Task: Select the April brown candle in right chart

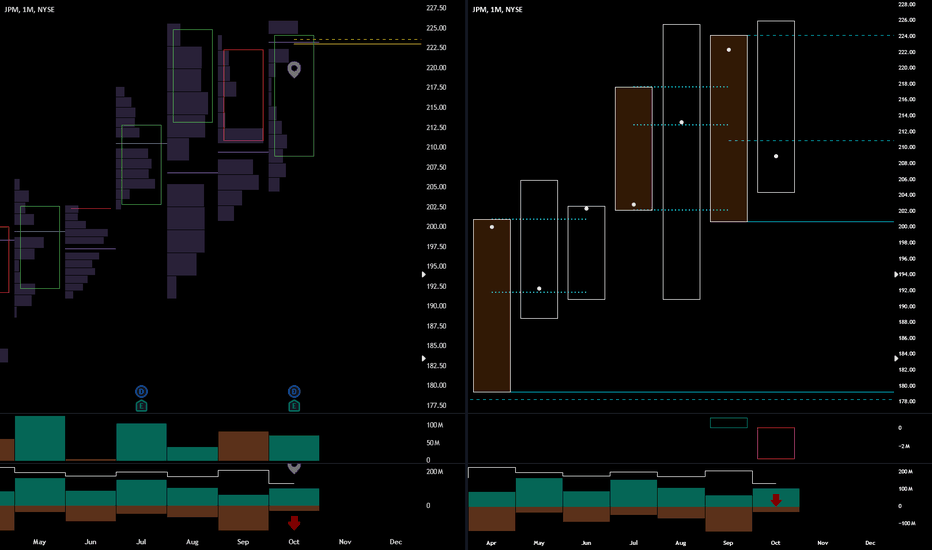Action: point(492,306)
